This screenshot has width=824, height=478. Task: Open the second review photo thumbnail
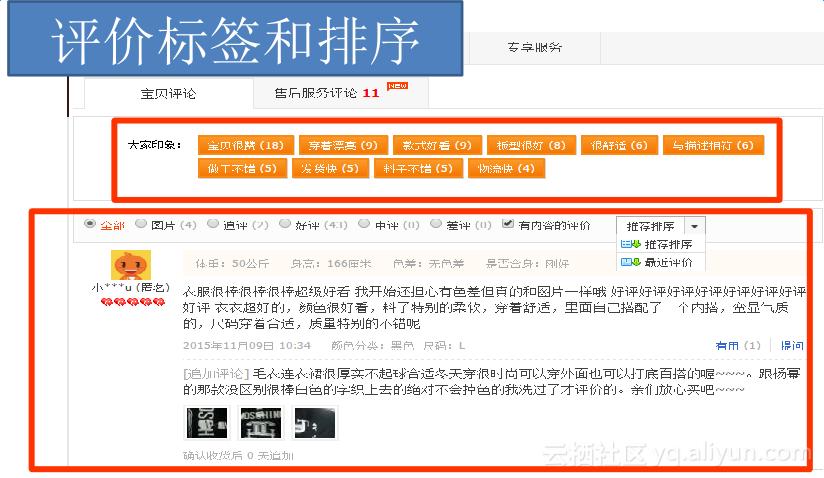click(x=261, y=423)
